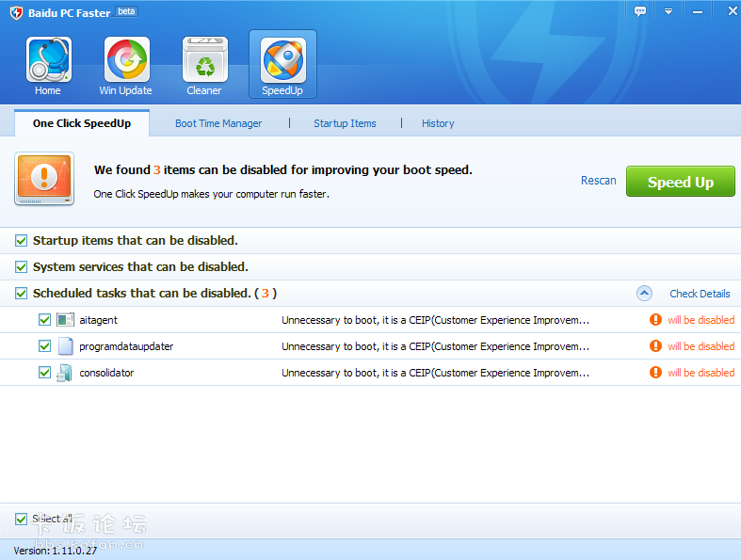Click the Rescan link
Screen dimensions: 741x560
[598, 181]
